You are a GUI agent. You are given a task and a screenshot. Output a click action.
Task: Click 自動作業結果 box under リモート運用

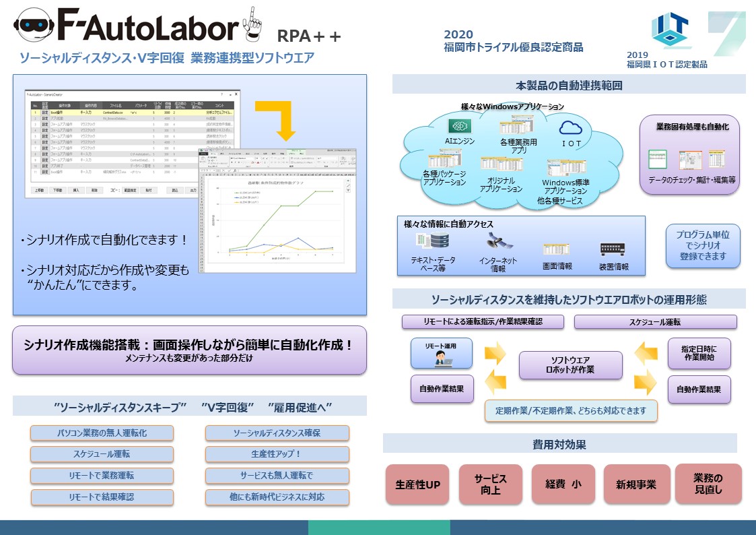442,389
